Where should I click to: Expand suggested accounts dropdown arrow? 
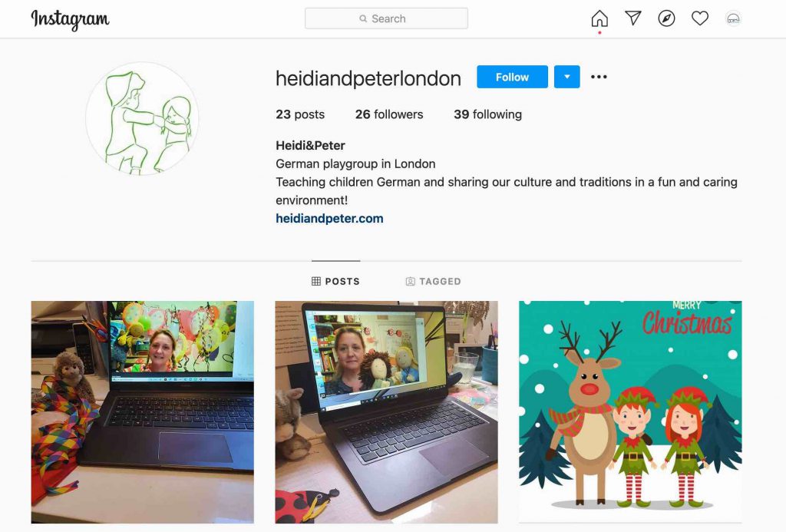click(567, 77)
